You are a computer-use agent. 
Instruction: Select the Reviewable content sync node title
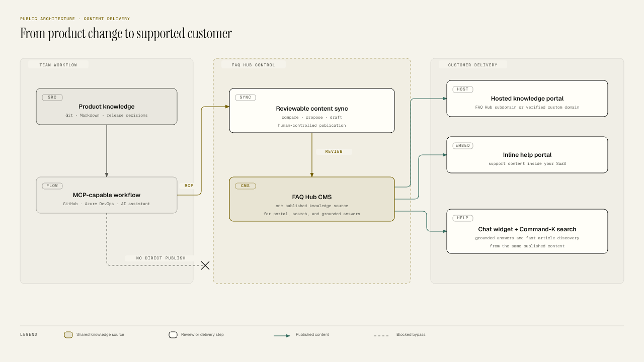click(312, 109)
